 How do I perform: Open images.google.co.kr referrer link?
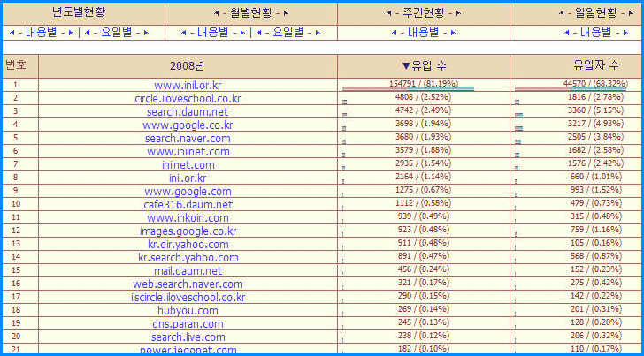pos(188,231)
